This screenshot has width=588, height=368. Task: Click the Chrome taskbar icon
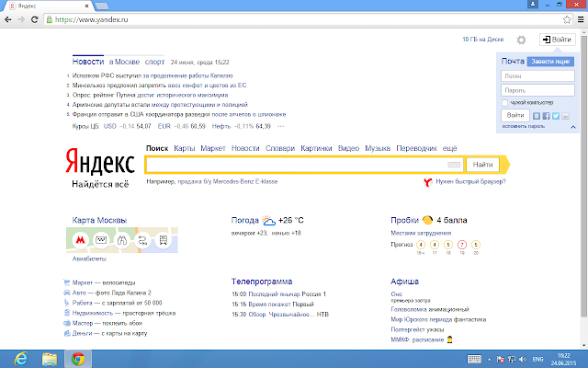[78, 359]
